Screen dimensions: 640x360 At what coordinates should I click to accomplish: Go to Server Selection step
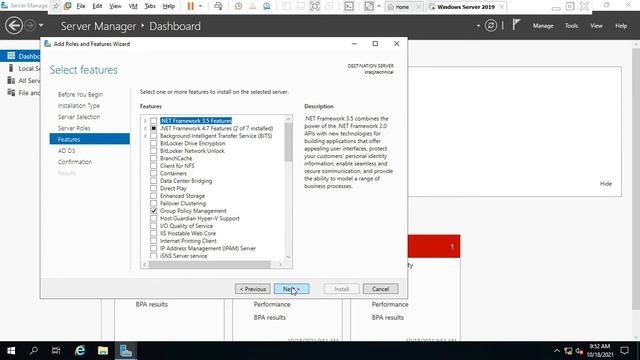tap(79, 117)
